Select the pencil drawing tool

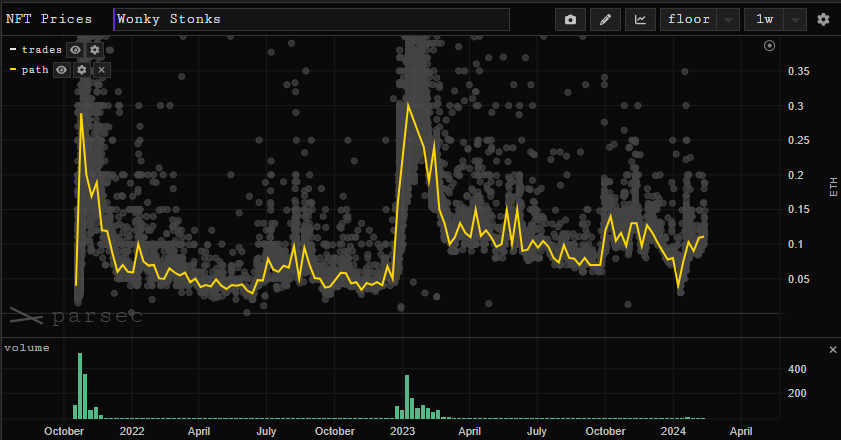tap(605, 20)
